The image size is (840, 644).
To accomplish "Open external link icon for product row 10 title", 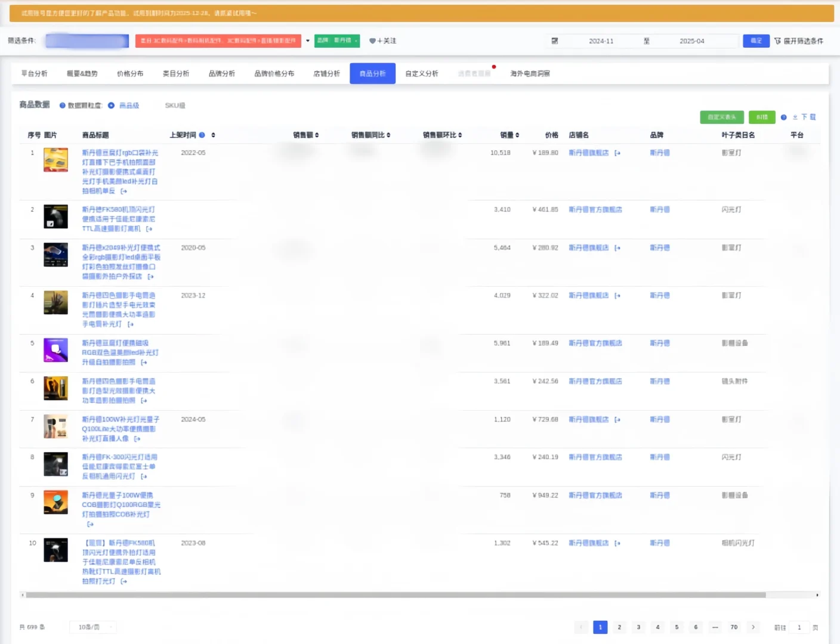I will click(124, 581).
